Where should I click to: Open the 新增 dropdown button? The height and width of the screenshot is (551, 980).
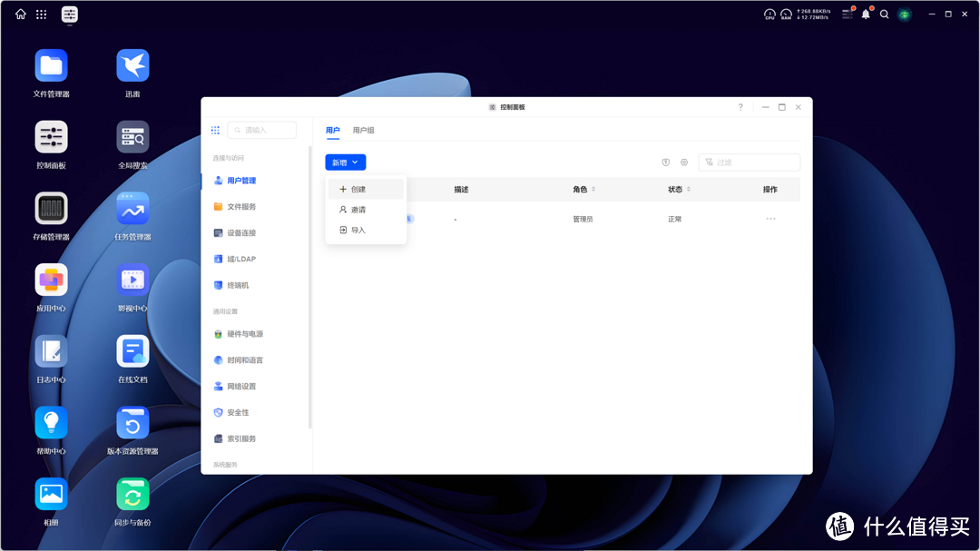(345, 161)
